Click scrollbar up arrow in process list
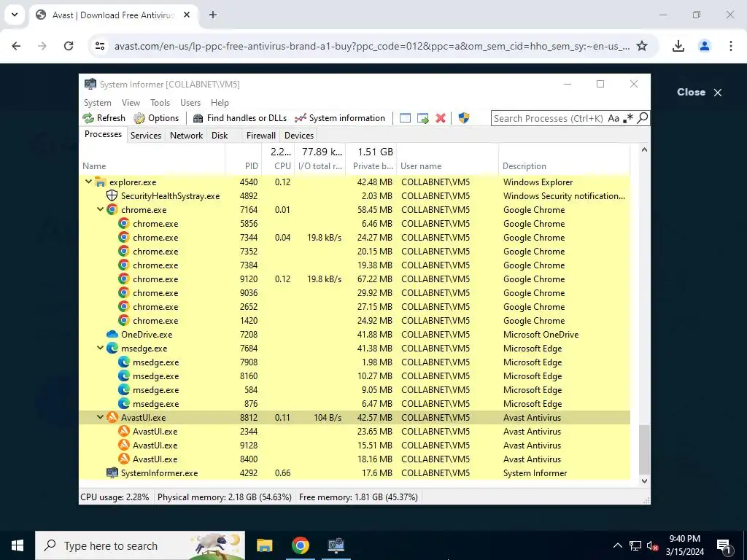The width and height of the screenshot is (747, 560). pos(644,149)
